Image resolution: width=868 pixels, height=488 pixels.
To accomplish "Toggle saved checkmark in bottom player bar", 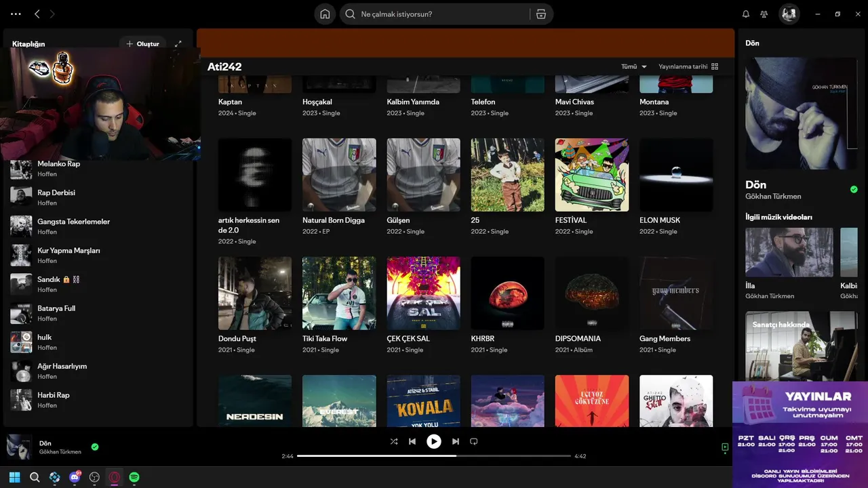I will pyautogui.click(x=95, y=447).
